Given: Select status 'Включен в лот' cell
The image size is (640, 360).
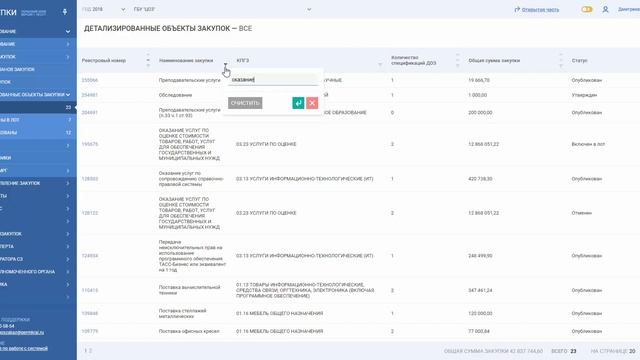Looking at the screenshot, I should (x=588, y=144).
